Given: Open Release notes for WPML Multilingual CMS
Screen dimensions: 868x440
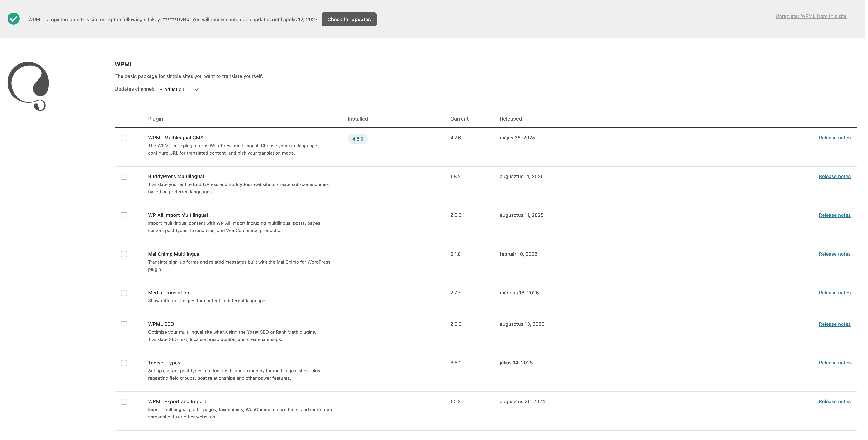Looking at the screenshot, I should coord(834,138).
